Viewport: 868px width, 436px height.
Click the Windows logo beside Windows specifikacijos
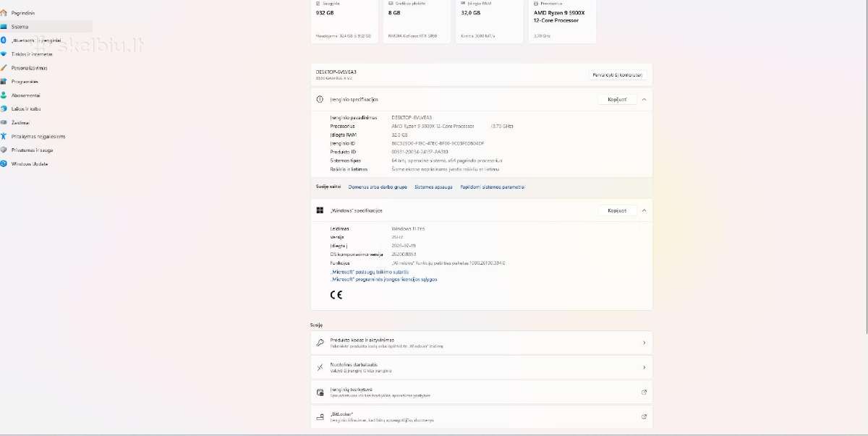tap(320, 210)
